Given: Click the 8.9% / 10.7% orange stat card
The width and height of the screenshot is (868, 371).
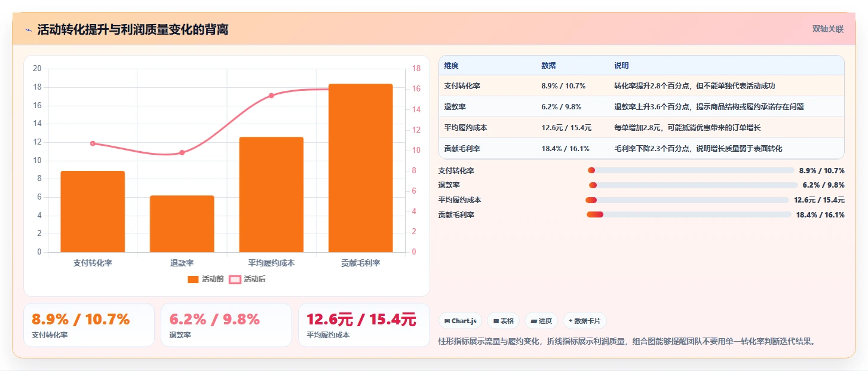Looking at the screenshot, I should click(89, 325).
